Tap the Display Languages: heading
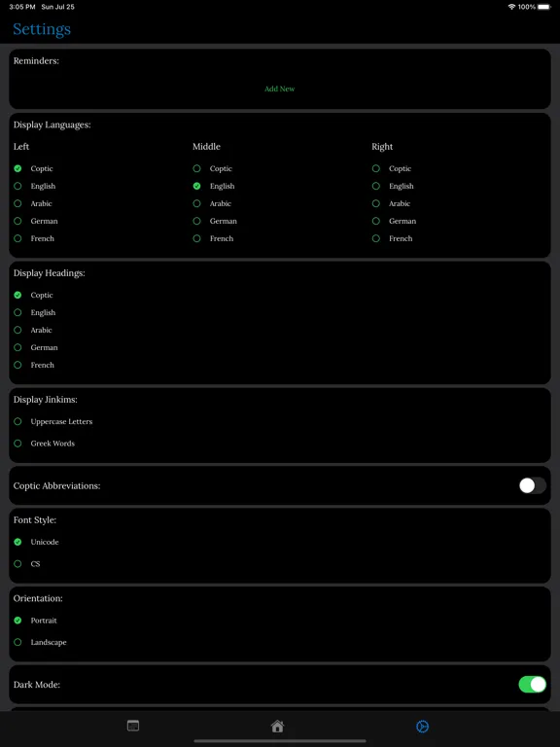560x747 pixels. [x=52, y=124]
